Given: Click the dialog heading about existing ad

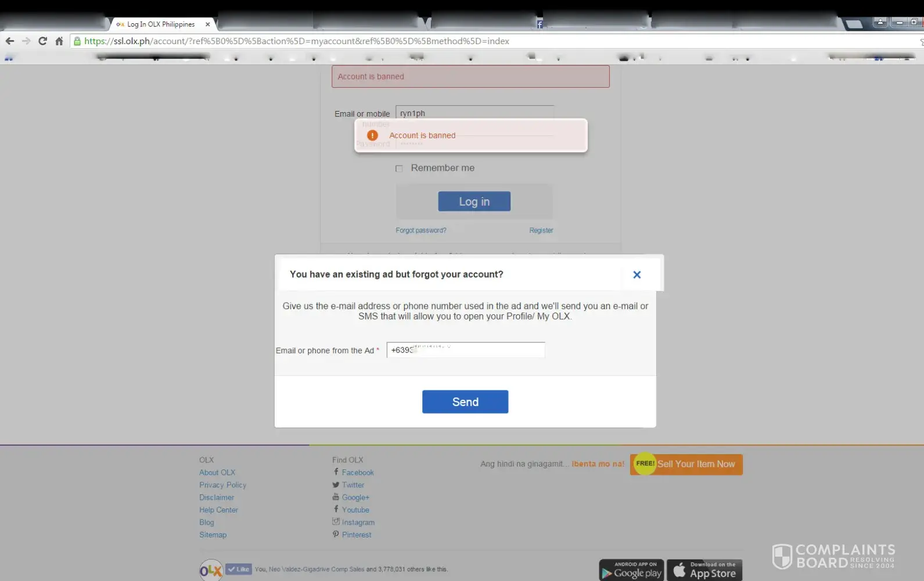Looking at the screenshot, I should click(x=397, y=274).
